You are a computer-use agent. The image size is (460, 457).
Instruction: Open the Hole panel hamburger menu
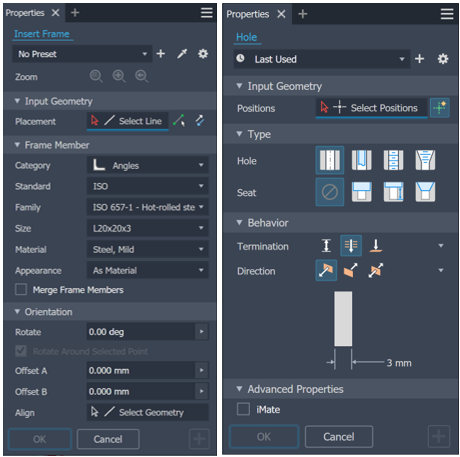(447, 14)
